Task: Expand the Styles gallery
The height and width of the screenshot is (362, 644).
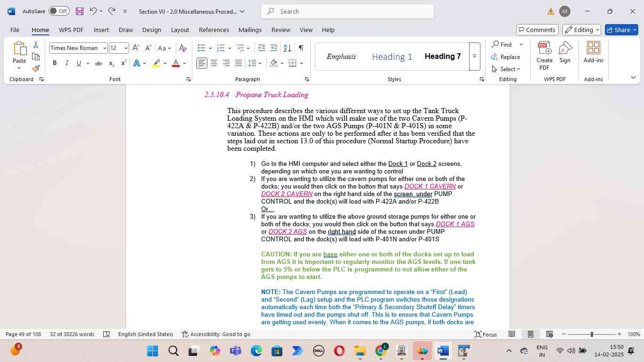Action: [474, 57]
